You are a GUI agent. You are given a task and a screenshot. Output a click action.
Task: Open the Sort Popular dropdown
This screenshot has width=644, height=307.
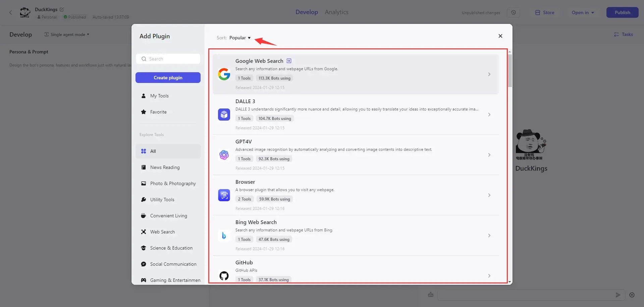pos(240,38)
